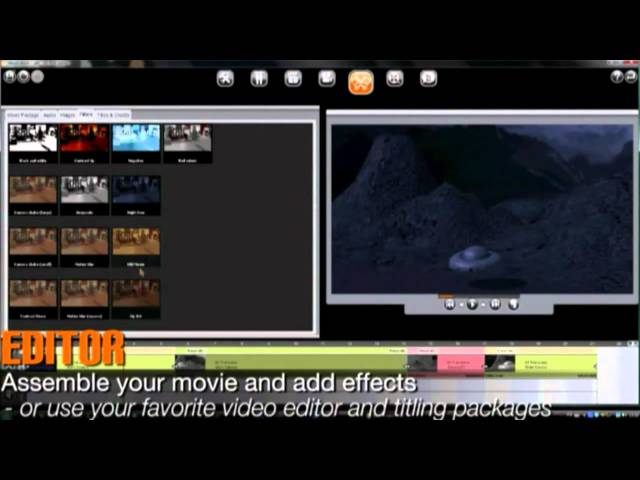Click the greyed-out third icon at top left

tap(38, 76)
